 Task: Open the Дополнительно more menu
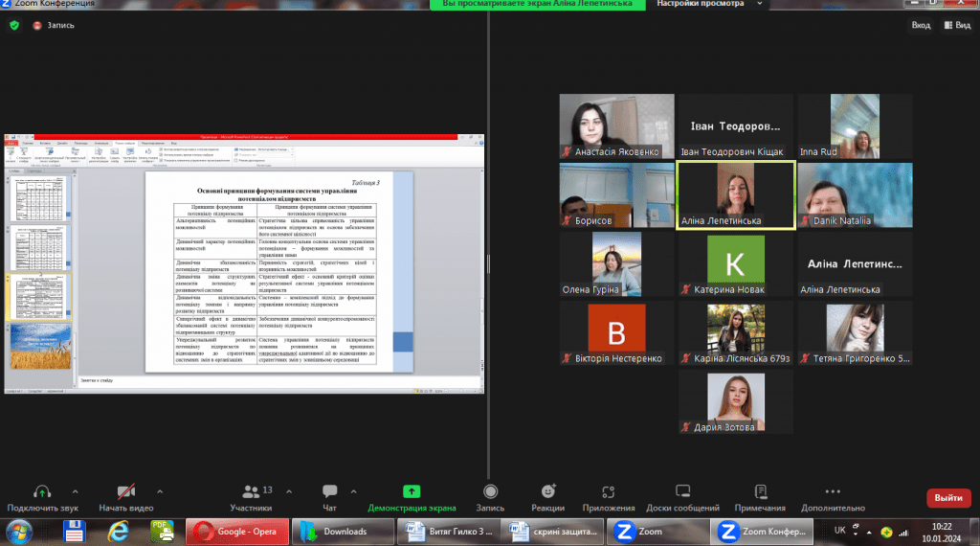833,491
